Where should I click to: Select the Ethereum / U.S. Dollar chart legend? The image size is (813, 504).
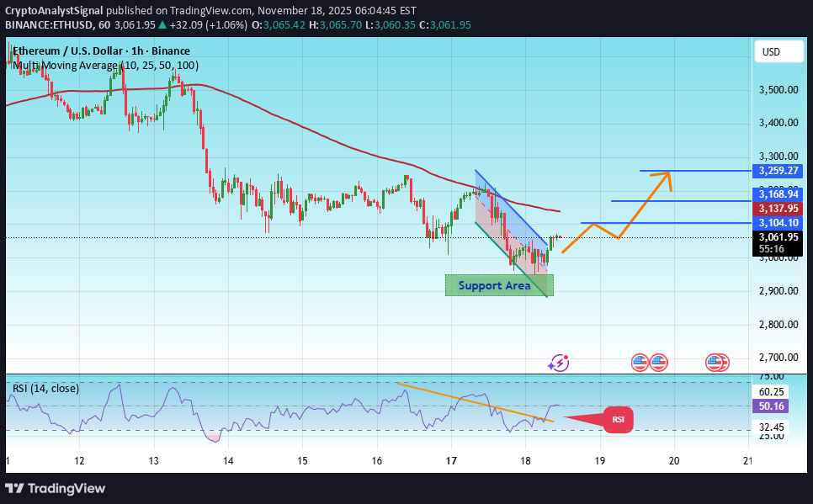[x=101, y=50]
